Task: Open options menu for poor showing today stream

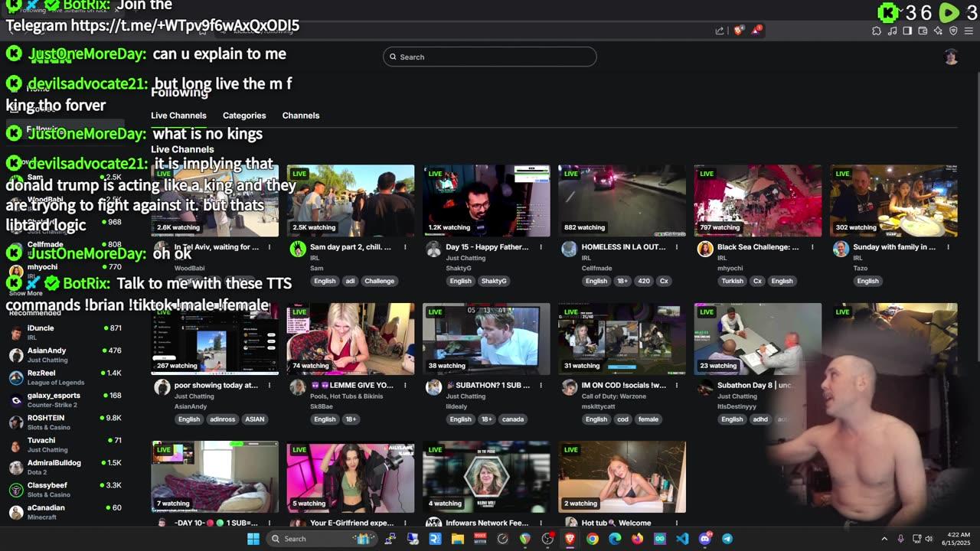Action: point(269,385)
